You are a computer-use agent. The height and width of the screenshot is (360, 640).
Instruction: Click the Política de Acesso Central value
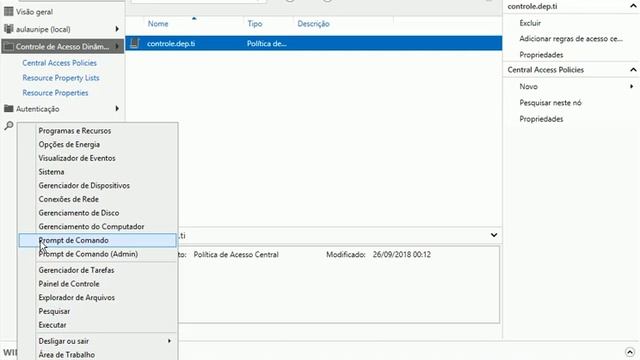tap(236, 255)
